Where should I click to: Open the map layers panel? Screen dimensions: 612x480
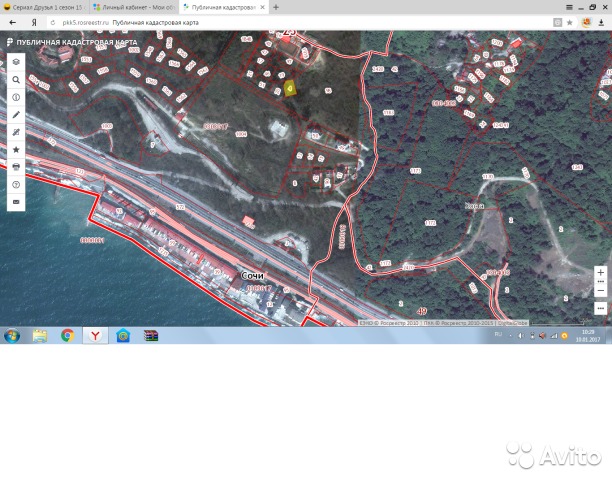coord(16,62)
